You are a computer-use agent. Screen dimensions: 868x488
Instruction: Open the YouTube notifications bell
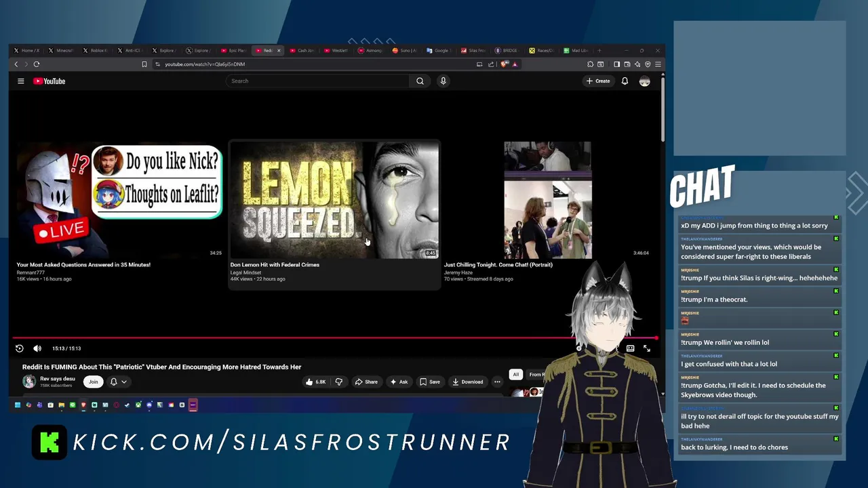(625, 81)
